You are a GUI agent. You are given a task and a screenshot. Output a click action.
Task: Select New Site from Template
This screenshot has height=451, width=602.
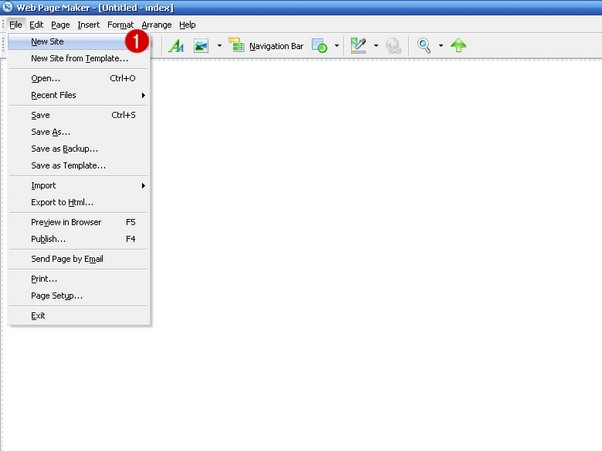pos(79,58)
